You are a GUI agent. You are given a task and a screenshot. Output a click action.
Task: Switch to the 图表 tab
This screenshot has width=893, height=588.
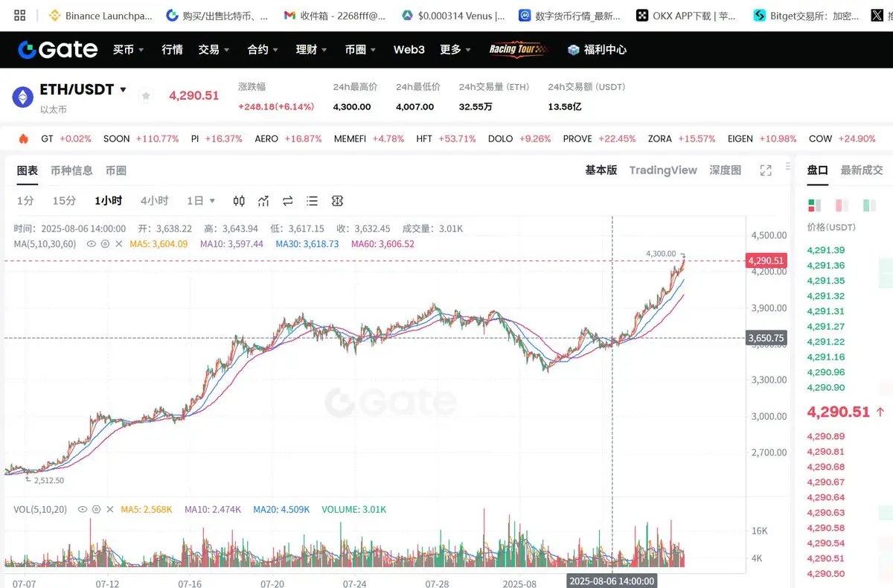tap(28, 170)
